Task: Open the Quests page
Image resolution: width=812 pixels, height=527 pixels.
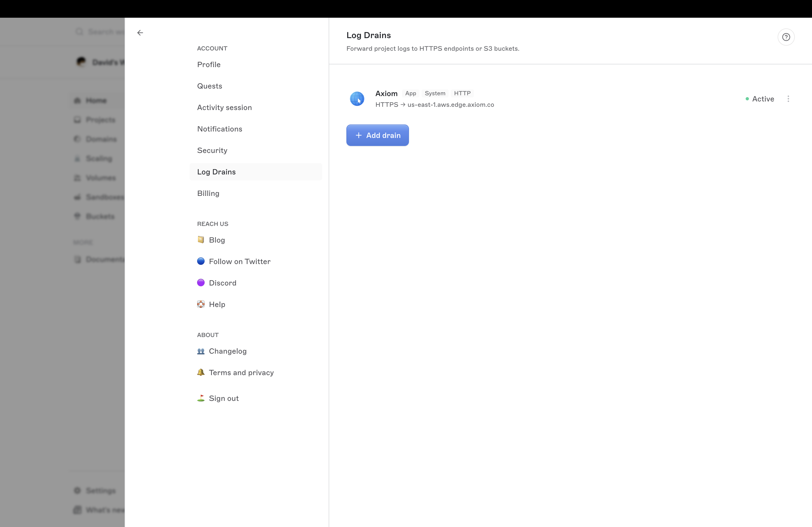Action: pos(256,86)
